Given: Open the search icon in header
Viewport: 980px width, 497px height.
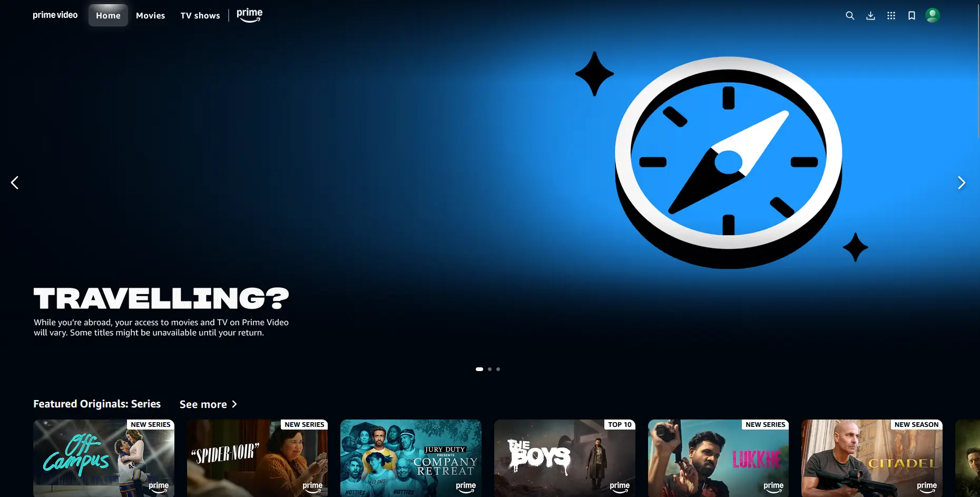Looking at the screenshot, I should [x=850, y=16].
